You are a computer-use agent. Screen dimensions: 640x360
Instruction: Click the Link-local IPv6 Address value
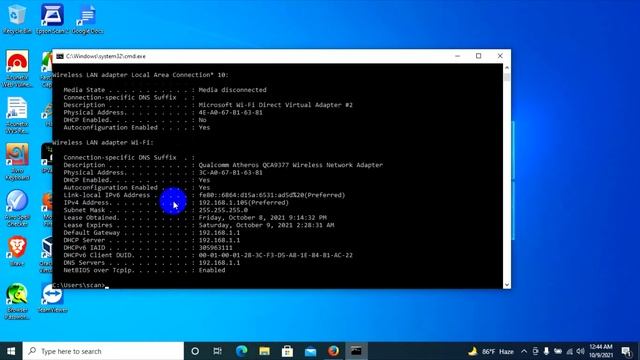point(272,195)
